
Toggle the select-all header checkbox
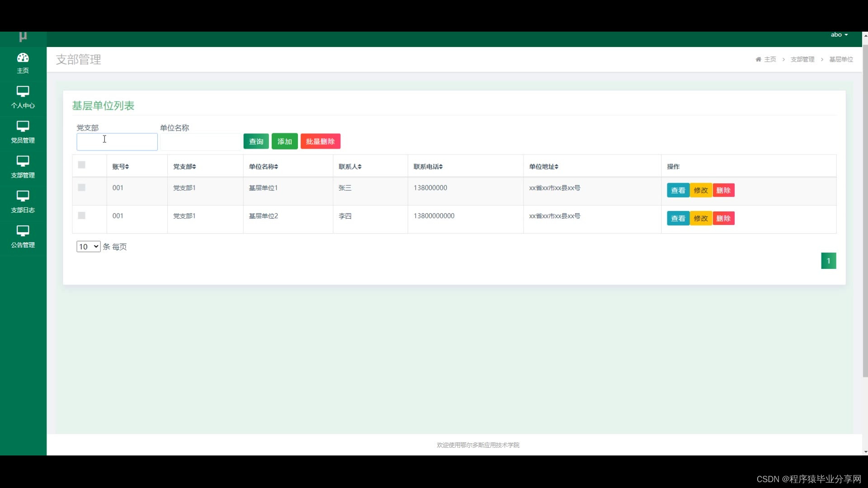point(81,165)
